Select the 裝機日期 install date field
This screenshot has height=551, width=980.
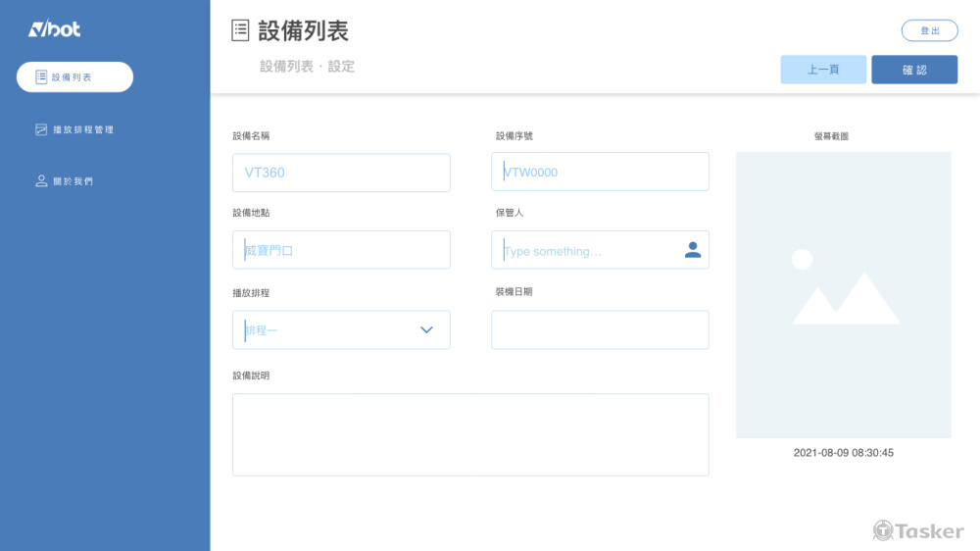coord(600,330)
